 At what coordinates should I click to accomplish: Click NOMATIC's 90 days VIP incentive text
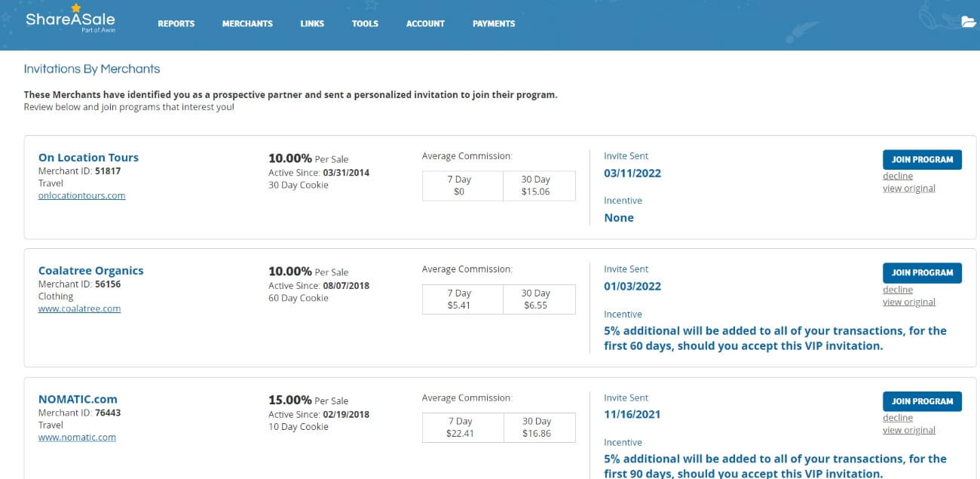pyautogui.click(x=775, y=466)
